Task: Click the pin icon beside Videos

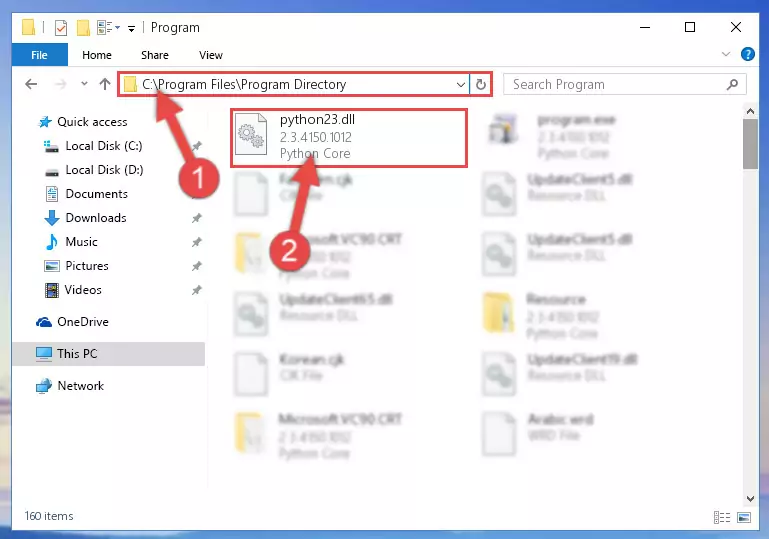Action: pyautogui.click(x=197, y=290)
